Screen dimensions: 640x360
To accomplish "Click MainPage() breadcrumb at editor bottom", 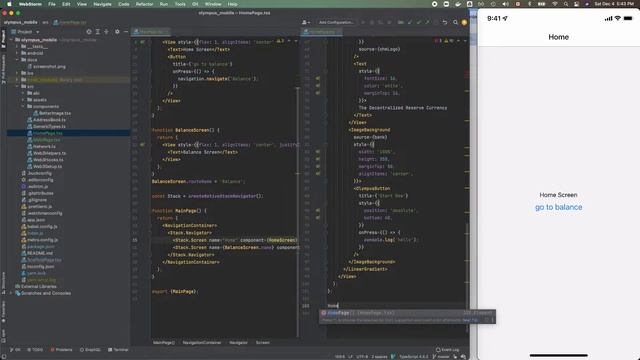I will tap(164, 342).
